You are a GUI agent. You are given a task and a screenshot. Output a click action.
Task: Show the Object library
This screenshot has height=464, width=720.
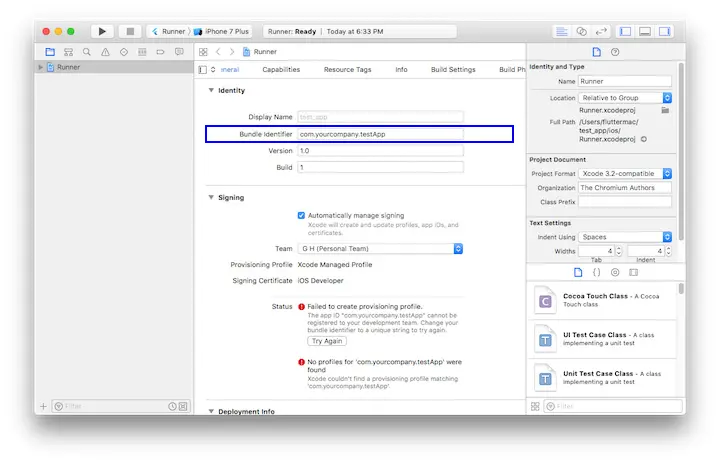point(615,272)
